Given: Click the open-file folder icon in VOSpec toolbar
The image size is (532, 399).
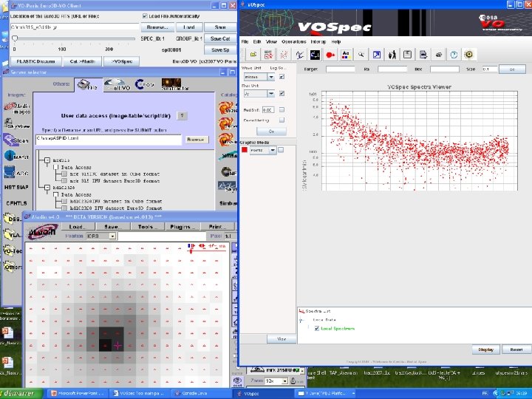Looking at the screenshot, I should pyautogui.click(x=253, y=55).
